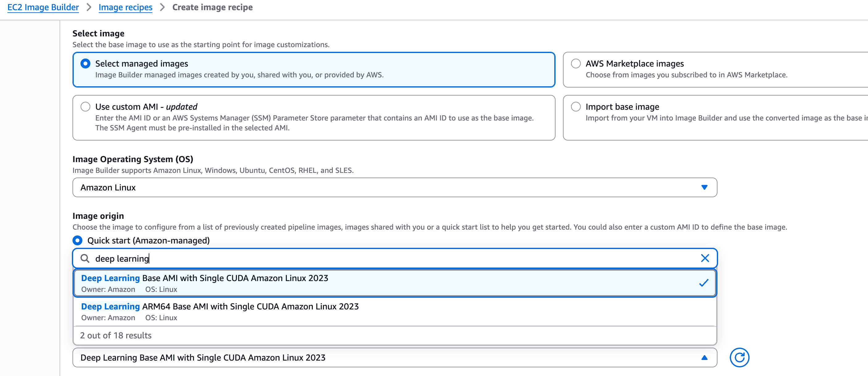Viewport: 868px width, 376px height.
Task: Select Deep Learning ARM64 Base AMI result
Action: [x=236, y=311]
